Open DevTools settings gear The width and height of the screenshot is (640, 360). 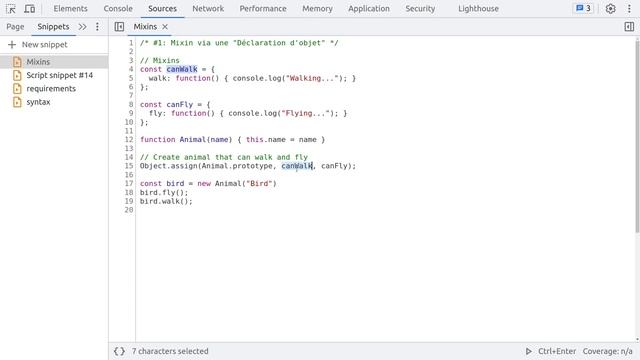click(610, 9)
